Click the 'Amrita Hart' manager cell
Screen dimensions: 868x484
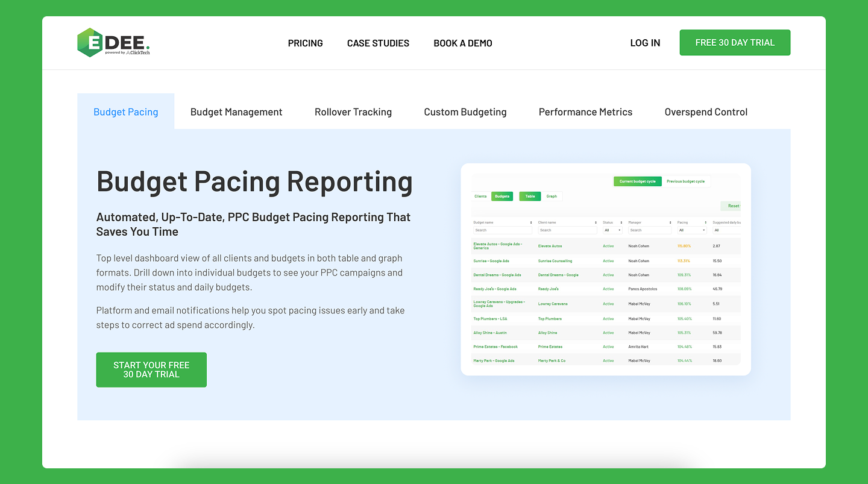tap(639, 347)
